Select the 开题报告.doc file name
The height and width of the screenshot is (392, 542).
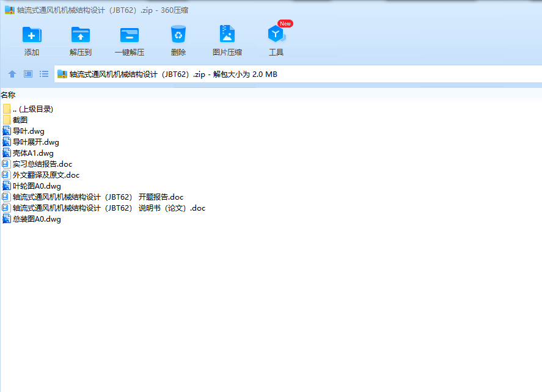98,197
